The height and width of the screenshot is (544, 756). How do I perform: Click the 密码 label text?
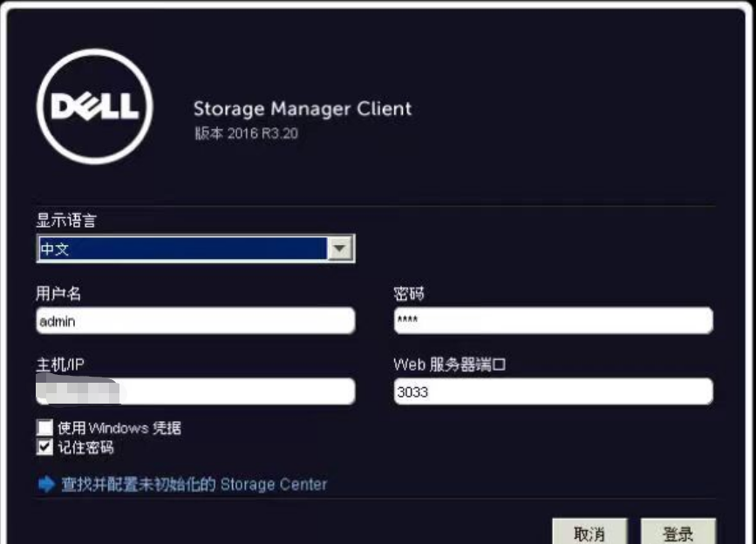click(409, 294)
